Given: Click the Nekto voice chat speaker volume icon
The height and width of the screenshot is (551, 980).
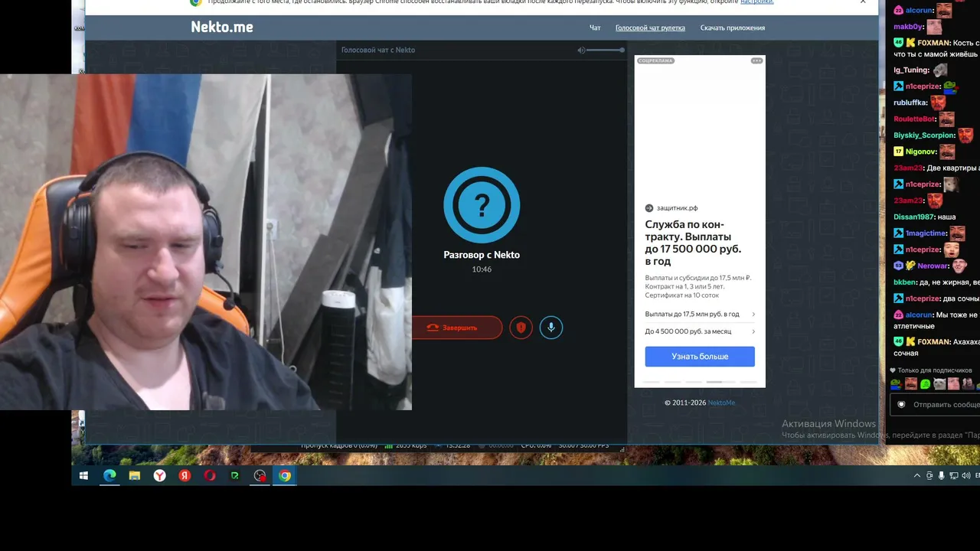Looking at the screenshot, I should click(581, 50).
